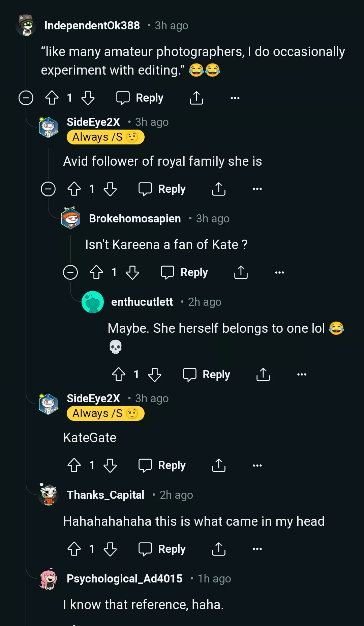Open more options for enthucutlett's comment
364x626 pixels.
302,375
